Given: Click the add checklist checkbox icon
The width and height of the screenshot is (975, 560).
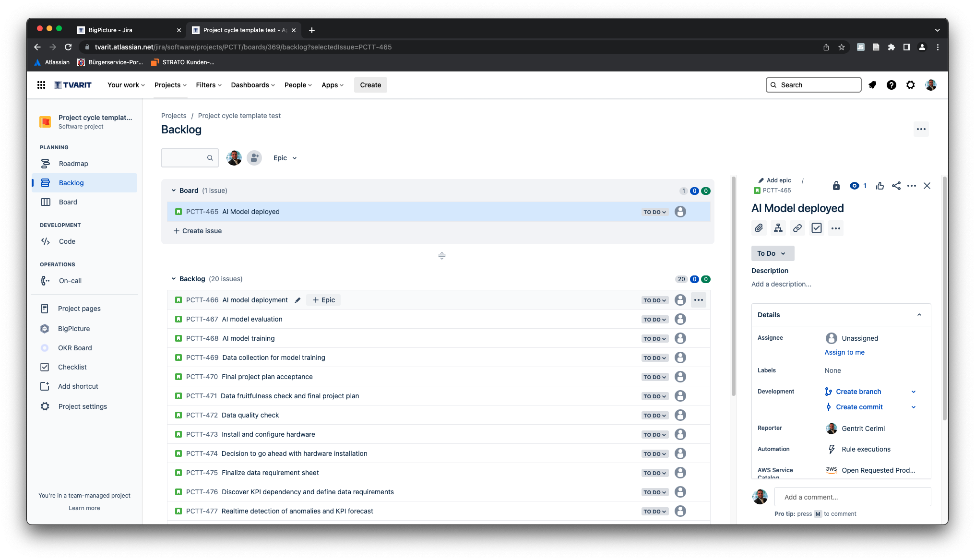Looking at the screenshot, I should (817, 228).
